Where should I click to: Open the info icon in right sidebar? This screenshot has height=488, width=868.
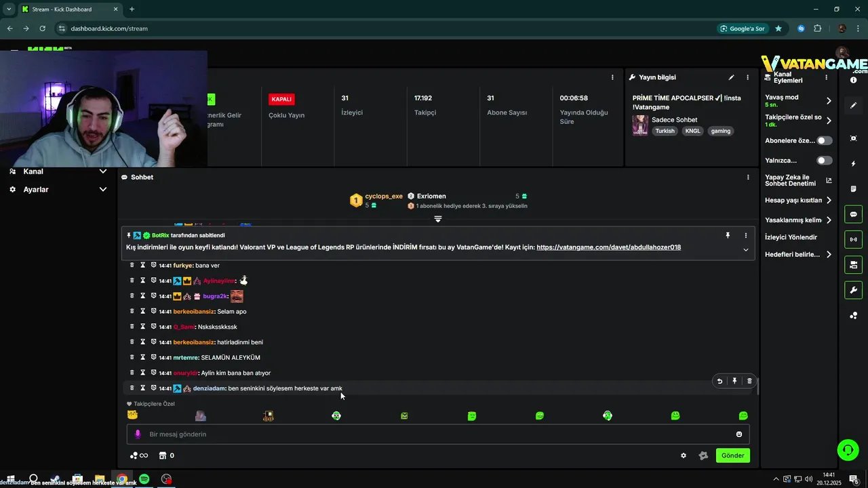pyautogui.click(x=854, y=80)
